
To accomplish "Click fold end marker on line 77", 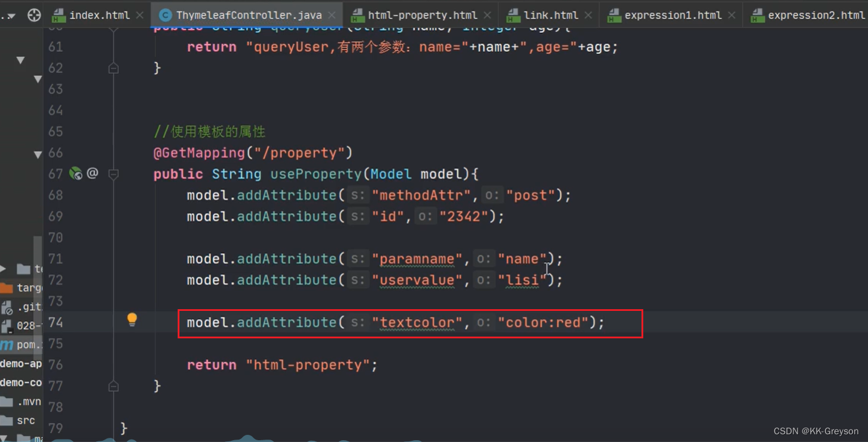I will tap(113, 386).
